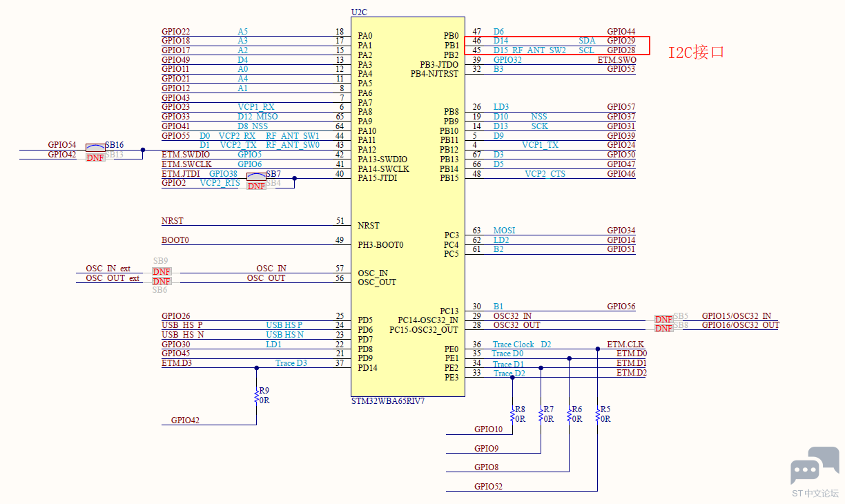This screenshot has height=504, width=845.
Task: Click the DNF marker on SB13
Action: [95, 157]
